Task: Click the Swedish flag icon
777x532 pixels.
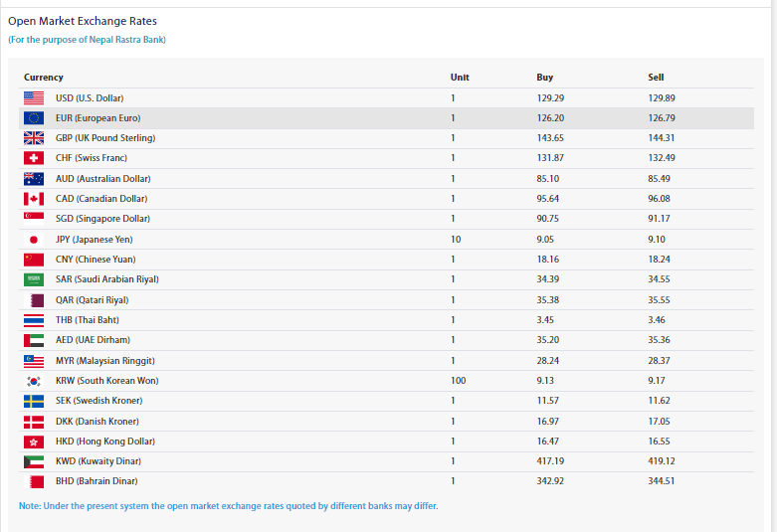Action: point(34,401)
